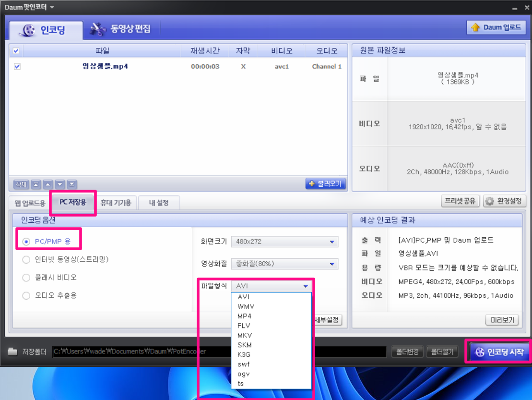The height and width of the screenshot is (400, 532).
Task: Move selected file up one position
Action: click(48, 184)
